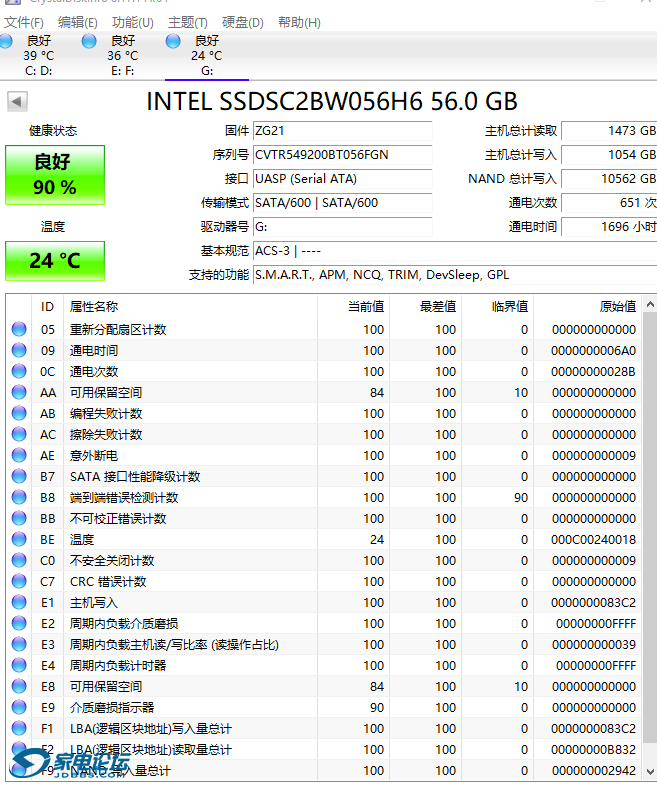
Task: Select the CRC 错误计数 attribute name
Action: tap(108, 582)
